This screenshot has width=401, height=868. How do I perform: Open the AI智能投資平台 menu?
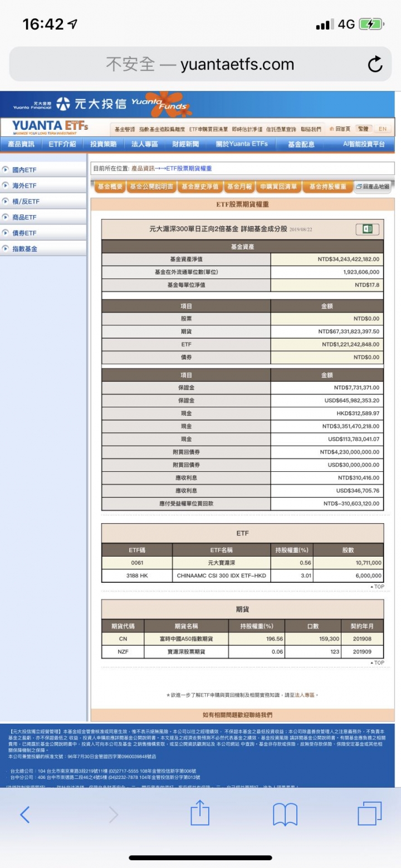coord(364,144)
